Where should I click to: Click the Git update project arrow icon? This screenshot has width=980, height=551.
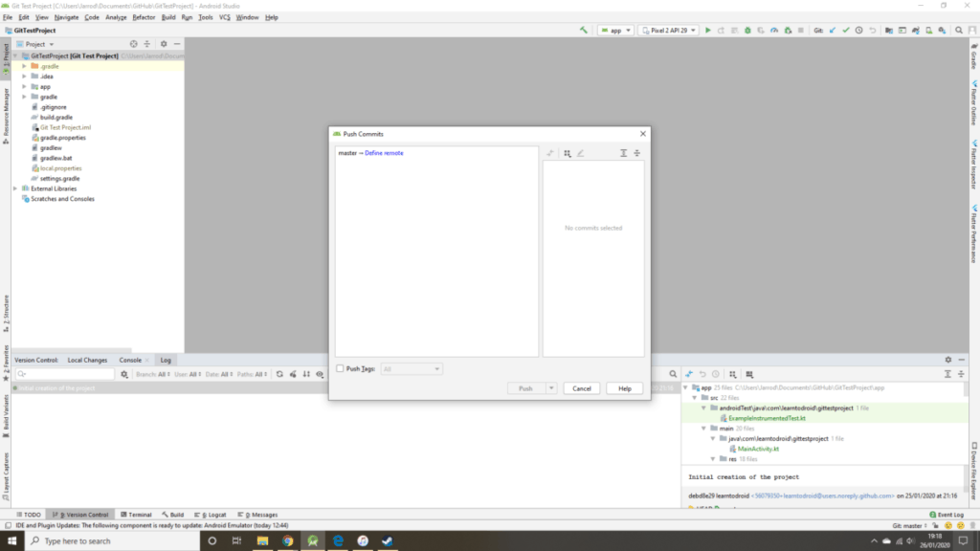(832, 31)
